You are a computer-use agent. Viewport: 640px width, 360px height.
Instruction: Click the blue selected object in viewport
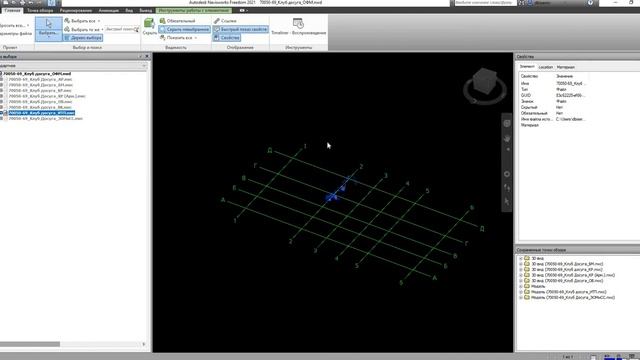coord(332,198)
